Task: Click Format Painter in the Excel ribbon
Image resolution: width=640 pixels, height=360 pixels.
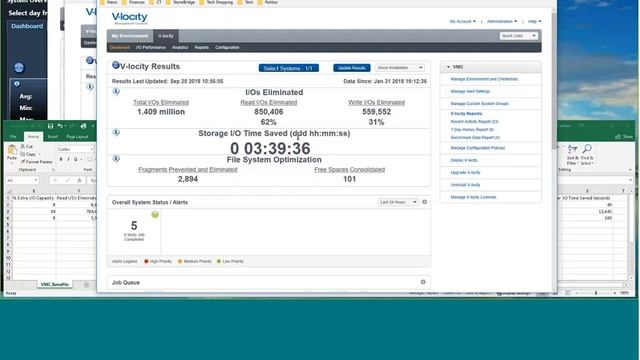Action: point(36,162)
